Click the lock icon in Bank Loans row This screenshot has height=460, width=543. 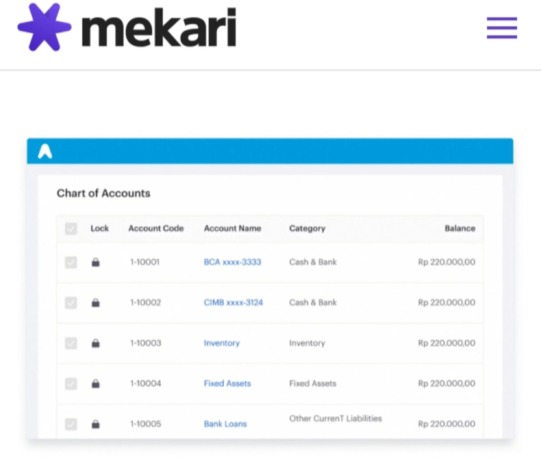96,424
